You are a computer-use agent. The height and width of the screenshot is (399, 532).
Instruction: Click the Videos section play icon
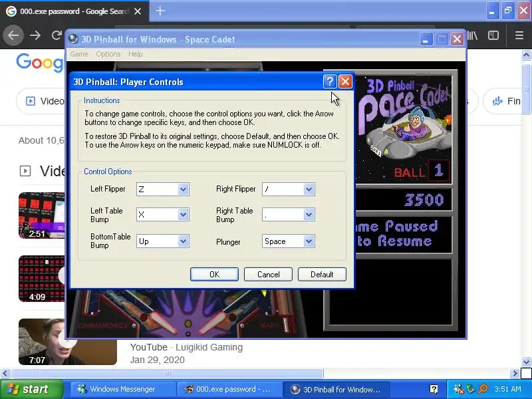point(25,171)
